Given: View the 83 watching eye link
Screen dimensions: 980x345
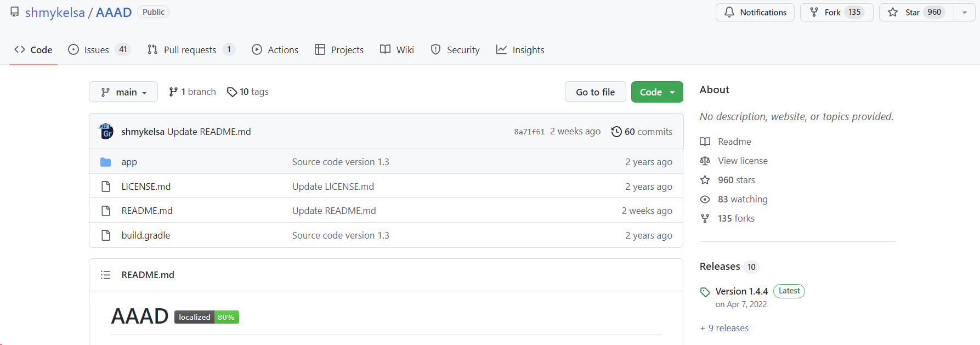Looking at the screenshot, I should coord(743,199).
